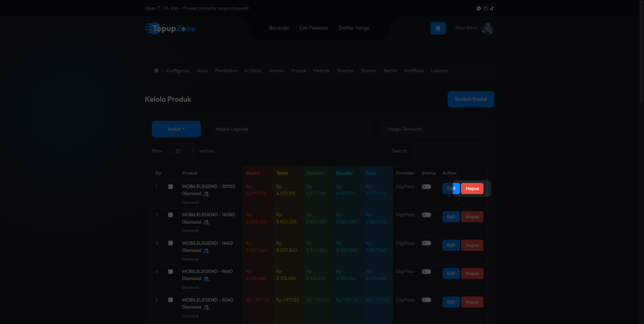The image size is (644, 324).
Task: Edit the MOBILELEGEND - 14412 Diamond product
Action: pyautogui.click(x=451, y=245)
